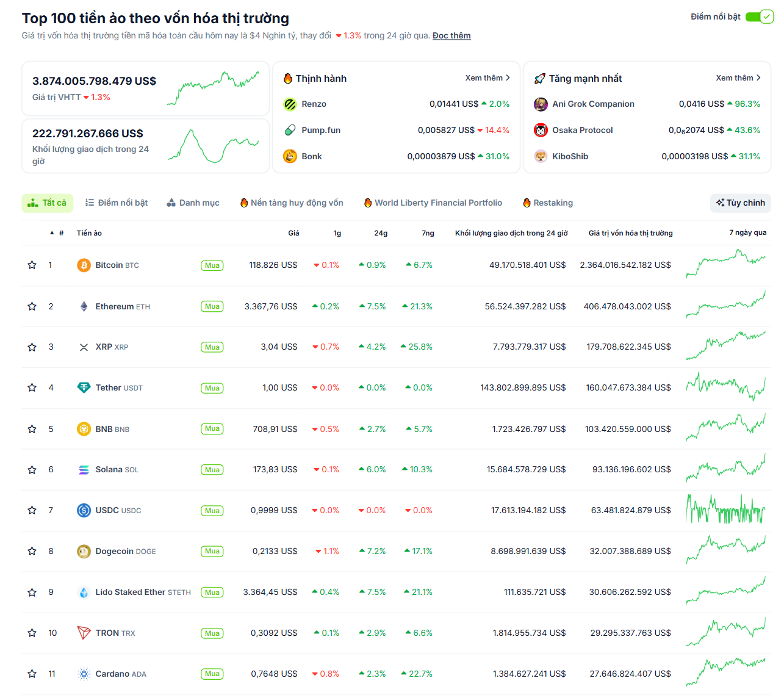Click the Mua button for USDC
This screenshot has width=784, height=695.
pos(212,511)
